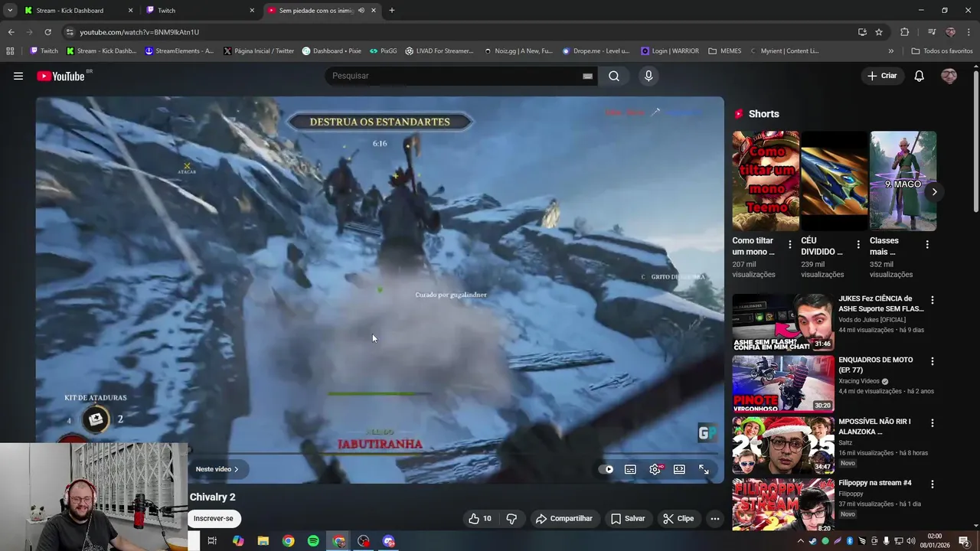Open Twitch bookmark in bookmarks bar
This screenshot has width=980, height=551.
(44, 51)
